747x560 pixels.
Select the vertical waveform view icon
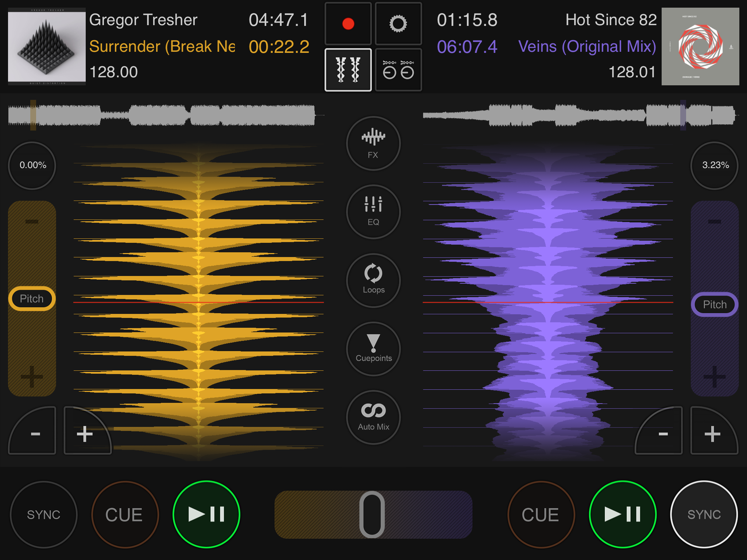(x=348, y=70)
